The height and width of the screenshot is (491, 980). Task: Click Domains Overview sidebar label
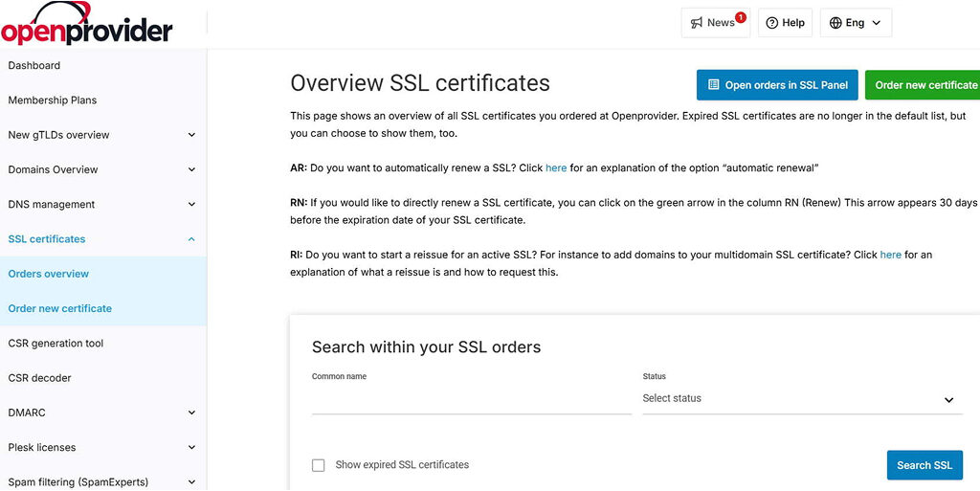pyautogui.click(x=54, y=170)
